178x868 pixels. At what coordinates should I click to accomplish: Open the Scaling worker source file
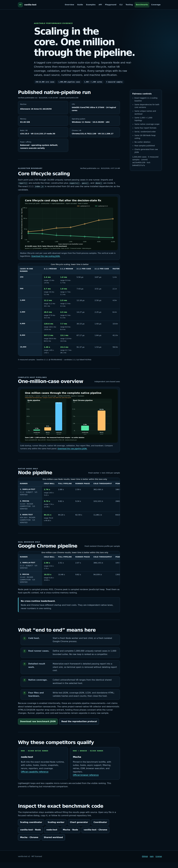click(x=56, y=822)
